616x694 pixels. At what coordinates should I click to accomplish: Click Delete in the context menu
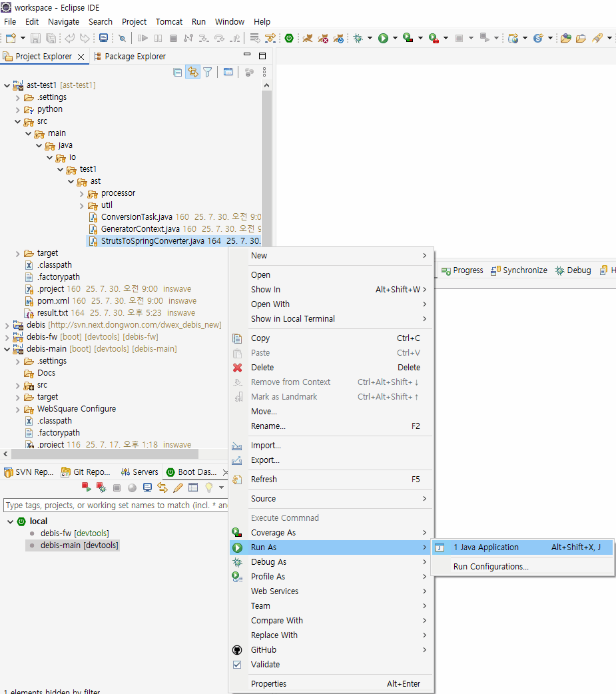click(x=330, y=368)
